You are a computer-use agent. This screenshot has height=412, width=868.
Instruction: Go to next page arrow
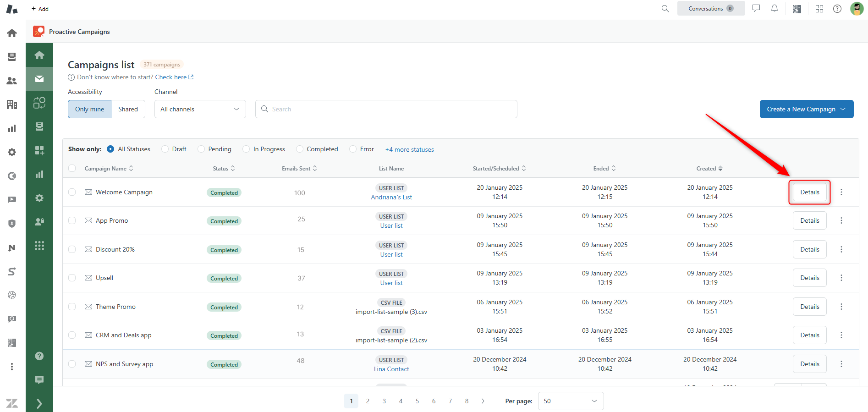tap(483, 401)
